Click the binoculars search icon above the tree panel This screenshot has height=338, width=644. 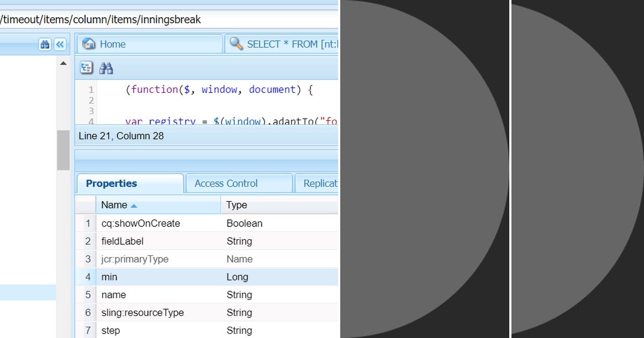45,44
